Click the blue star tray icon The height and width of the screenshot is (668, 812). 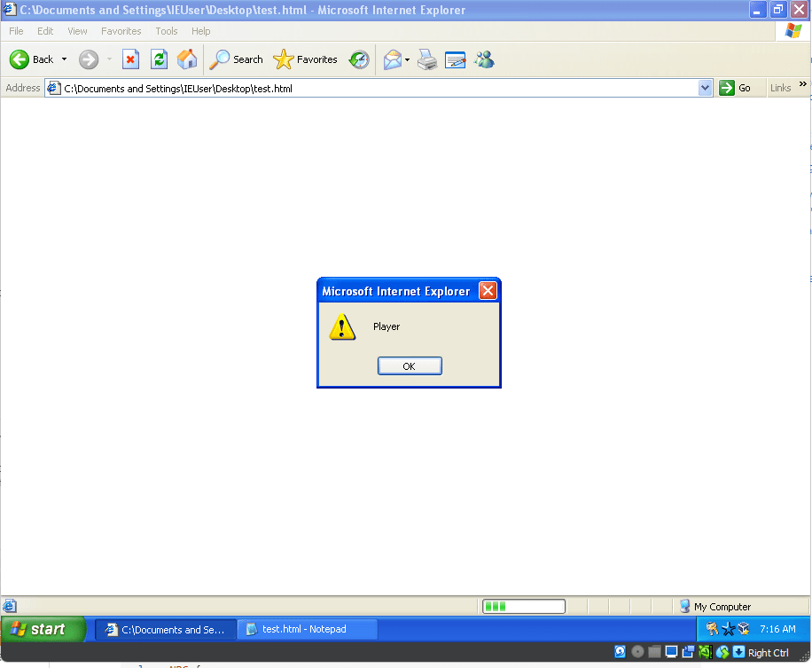[x=728, y=629]
